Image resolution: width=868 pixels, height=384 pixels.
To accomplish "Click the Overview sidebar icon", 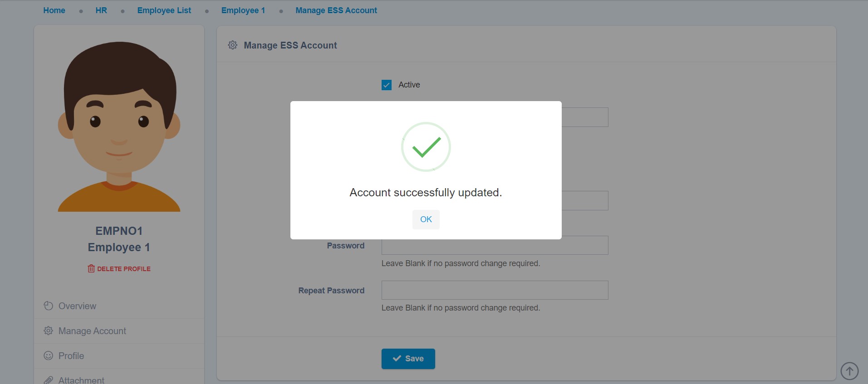I will [x=49, y=306].
